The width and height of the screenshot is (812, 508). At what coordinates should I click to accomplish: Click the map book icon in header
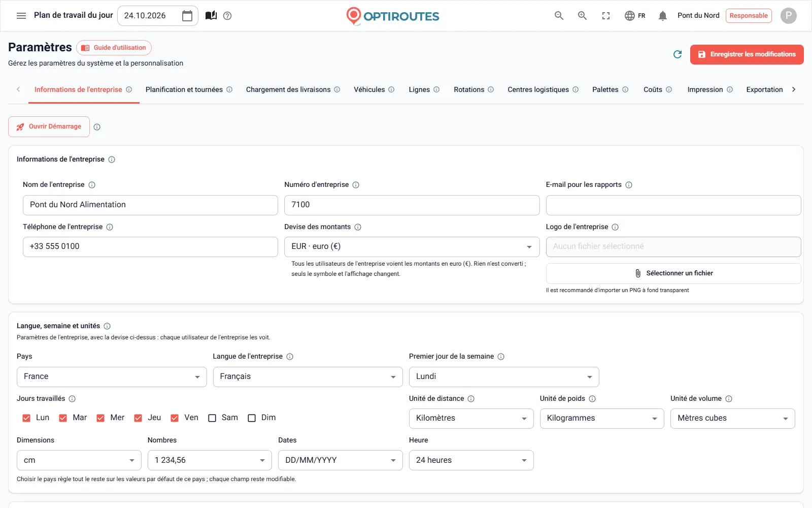pyautogui.click(x=211, y=16)
